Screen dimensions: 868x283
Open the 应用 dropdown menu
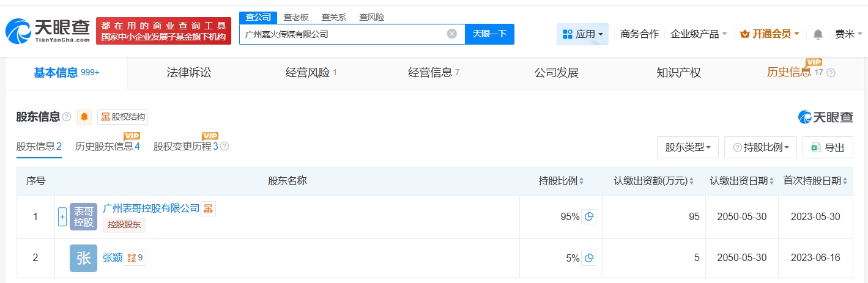[582, 34]
